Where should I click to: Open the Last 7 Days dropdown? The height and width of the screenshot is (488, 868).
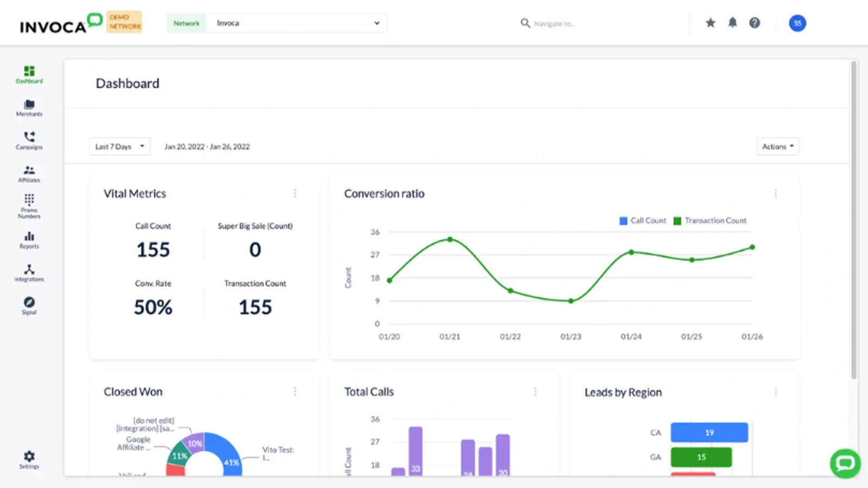[x=120, y=146]
